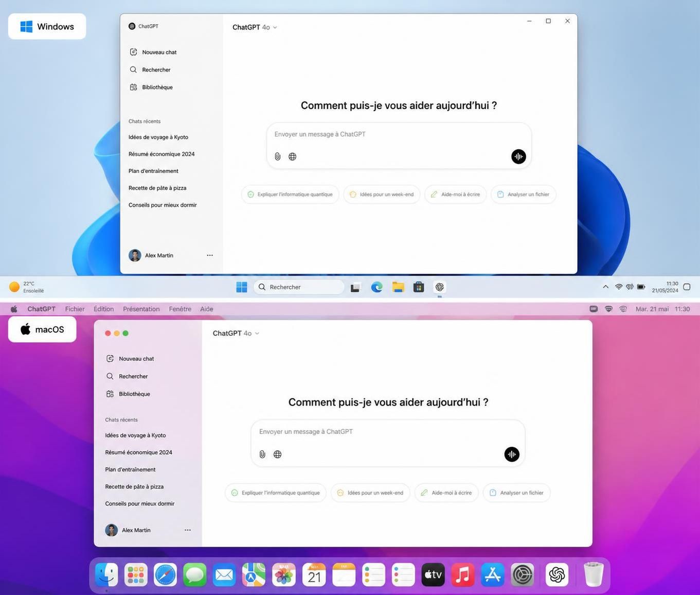Expand ChatGPT 4o model selector in macOS window
Image resolution: width=700 pixels, height=595 pixels.
coord(236,334)
